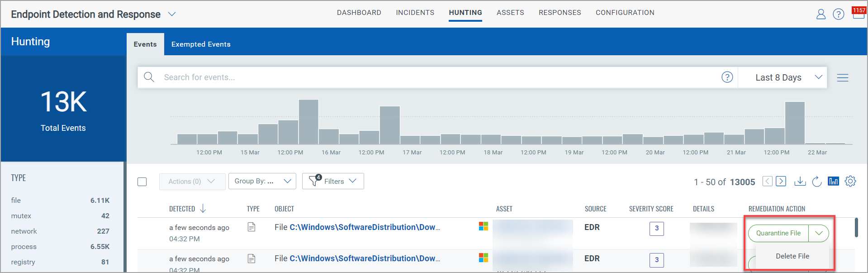868x273 pixels.
Task: Click the tall histogram bar before 22 Mar
Action: pyautogui.click(x=795, y=123)
